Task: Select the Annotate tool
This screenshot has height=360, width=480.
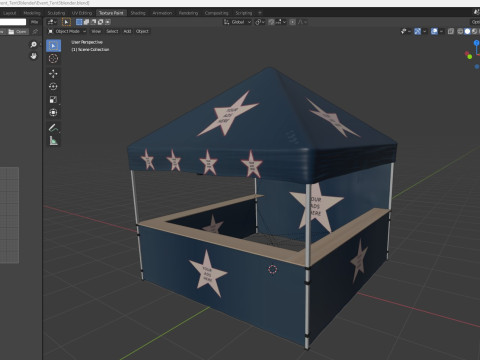Action: point(53,128)
